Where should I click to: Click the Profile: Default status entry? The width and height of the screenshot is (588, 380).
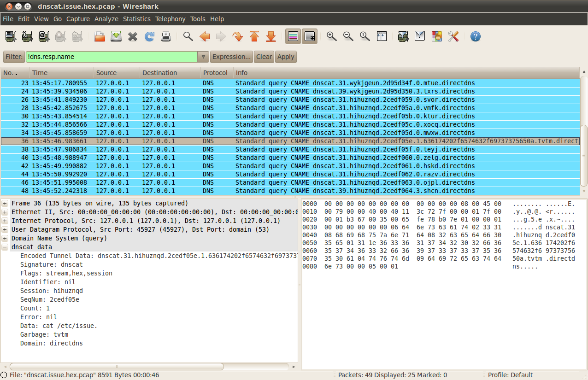(x=510, y=375)
